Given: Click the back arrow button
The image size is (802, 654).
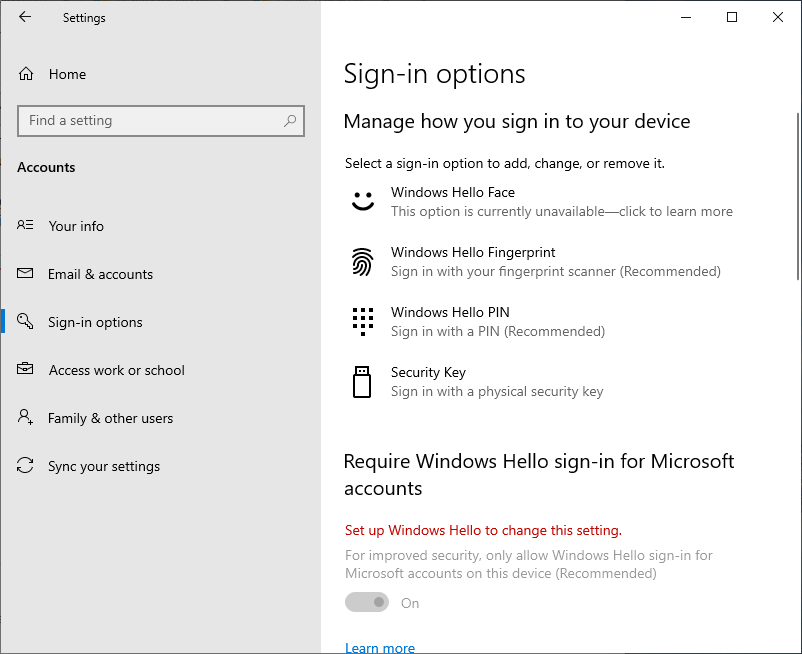Looking at the screenshot, I should coord(24,17).
